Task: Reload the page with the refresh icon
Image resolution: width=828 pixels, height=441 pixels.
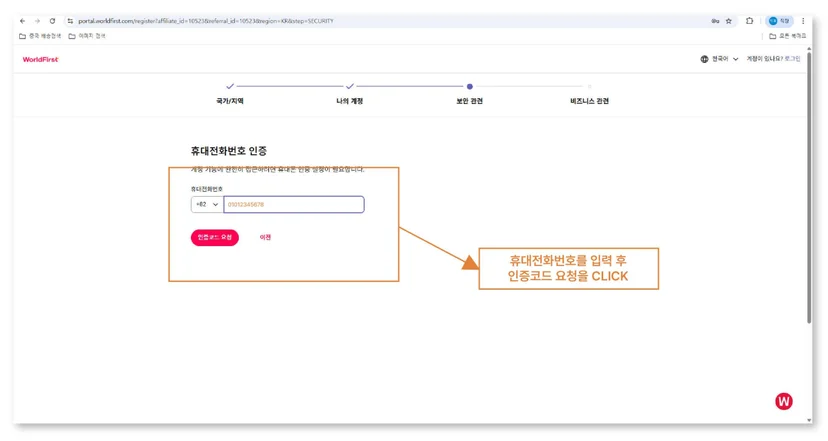Action: point(52,21)
